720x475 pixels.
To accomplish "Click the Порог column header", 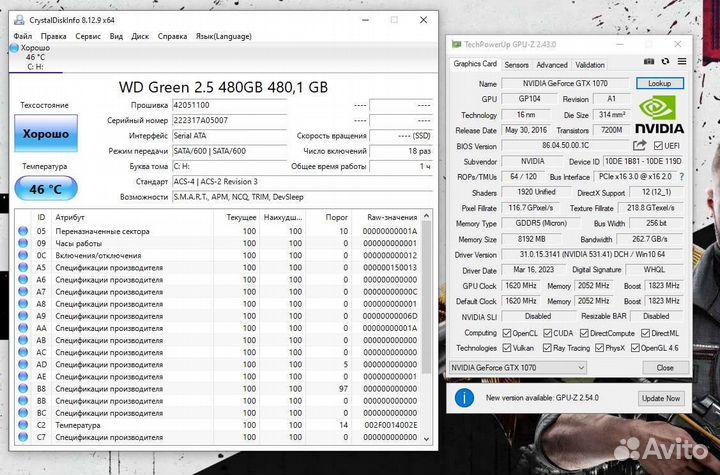I will pyautogui.click(x=337, y=217).
